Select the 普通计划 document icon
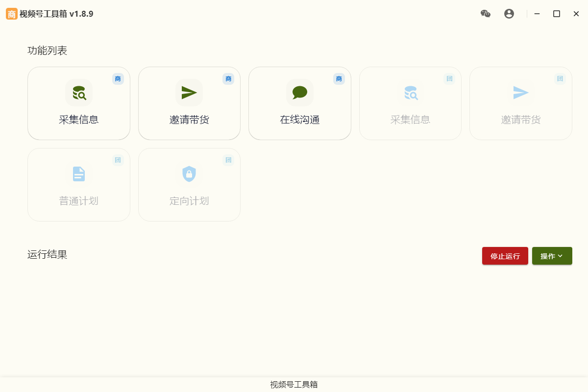 [x=79, y=174]
